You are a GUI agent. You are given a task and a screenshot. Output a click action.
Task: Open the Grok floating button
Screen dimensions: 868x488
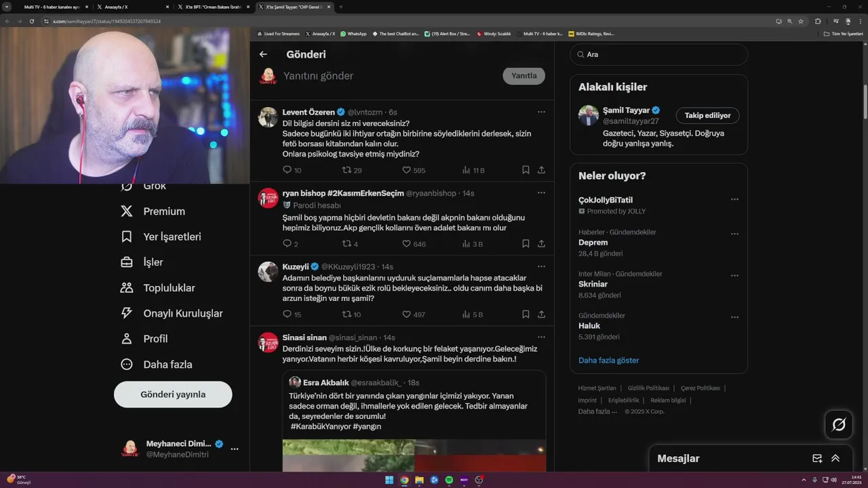(x=839, y=425)
